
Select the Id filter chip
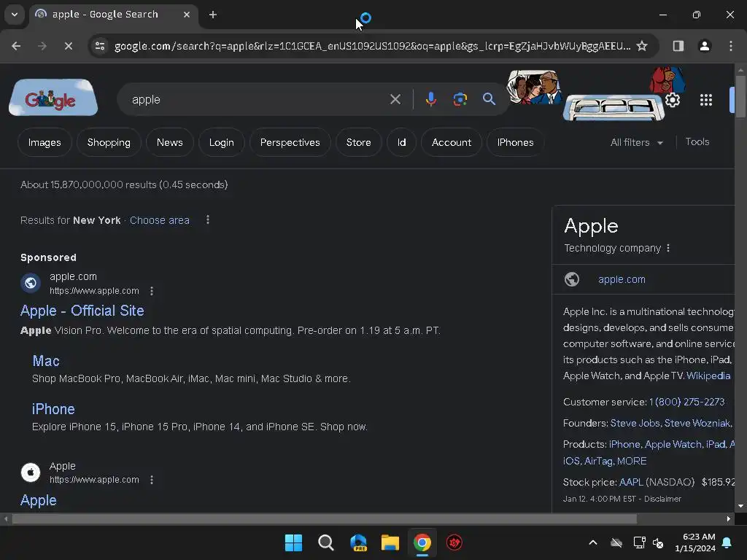(401, 142)
